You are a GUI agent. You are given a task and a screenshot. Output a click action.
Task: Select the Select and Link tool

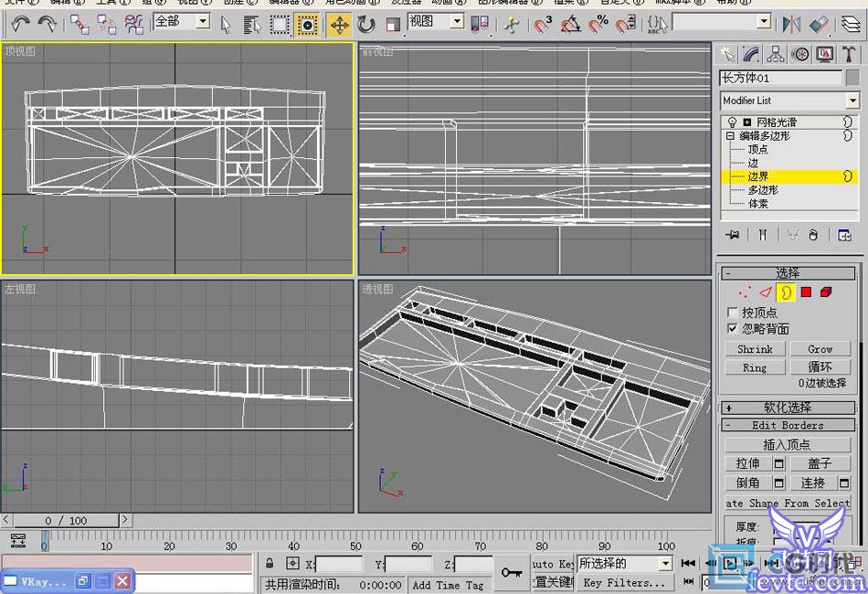tap(79, 24)
